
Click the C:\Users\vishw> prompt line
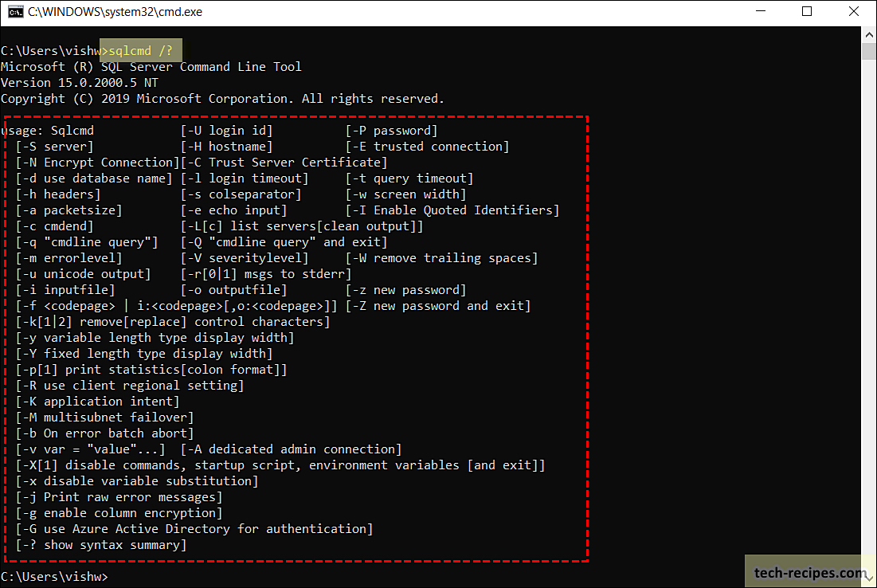[x=56, y=576]
